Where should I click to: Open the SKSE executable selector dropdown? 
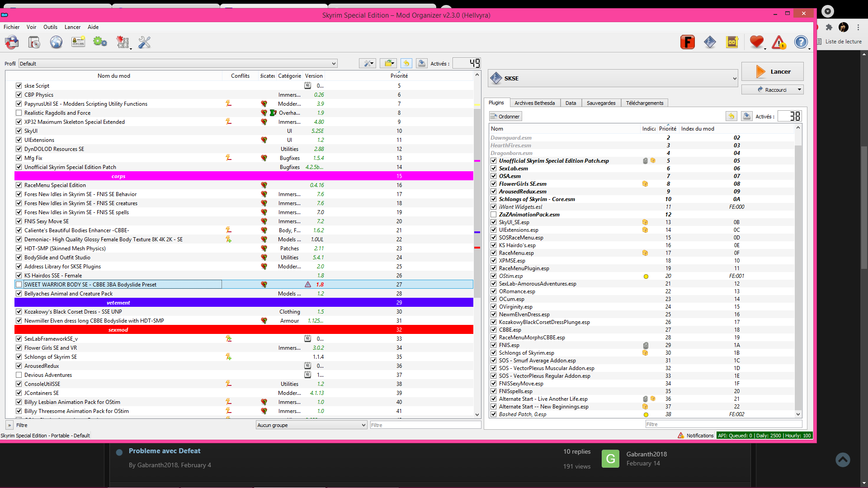pyautogui.click(x=613, y=78)
